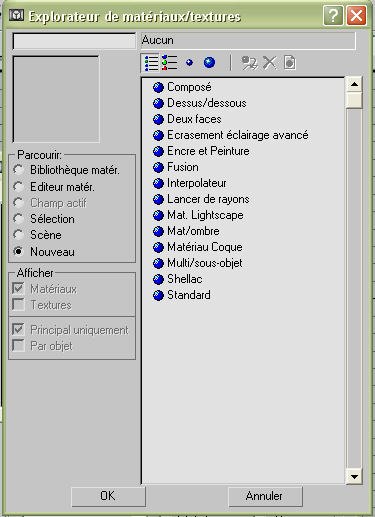Click the sphere icon beside Lancer de rayons
The height and width of the screenshot is (517, 375).
[x=158, y=199]
